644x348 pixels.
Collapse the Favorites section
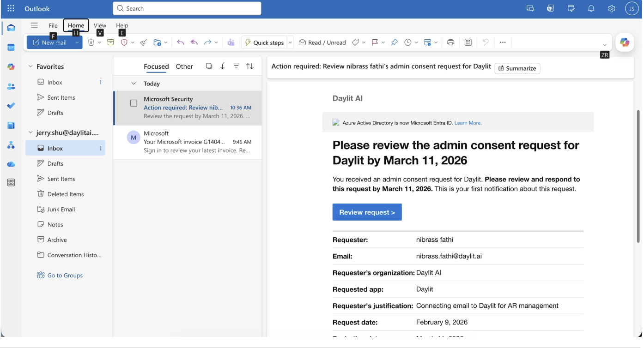point(30,66)
